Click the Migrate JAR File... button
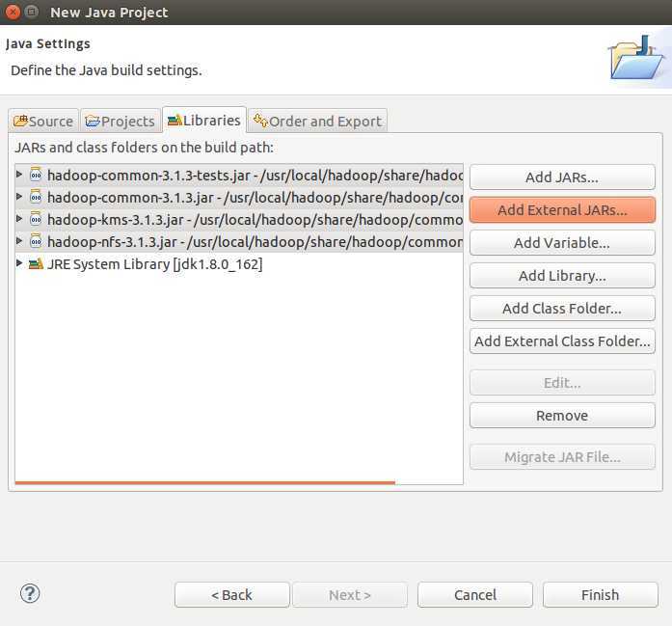Screen dimensions: 672x626 point(562,457)
